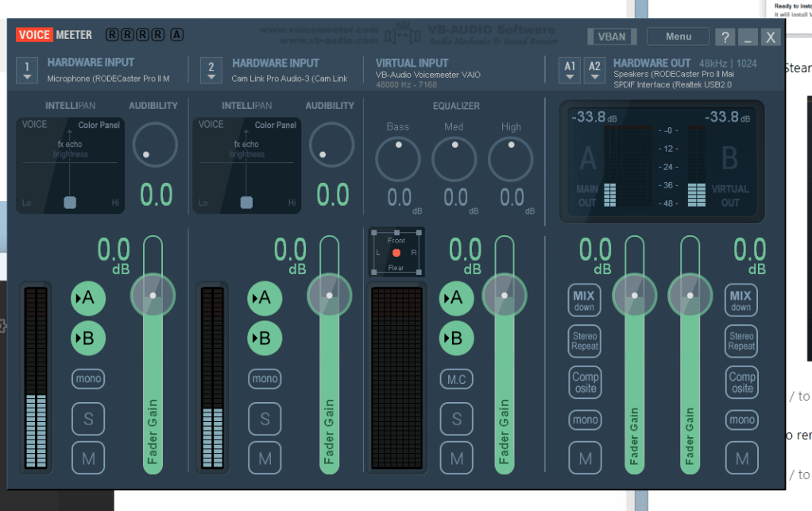812x511 pixels.
Task: Toggle bus A routing on Hardware Input 2
Action: point(265,298)
